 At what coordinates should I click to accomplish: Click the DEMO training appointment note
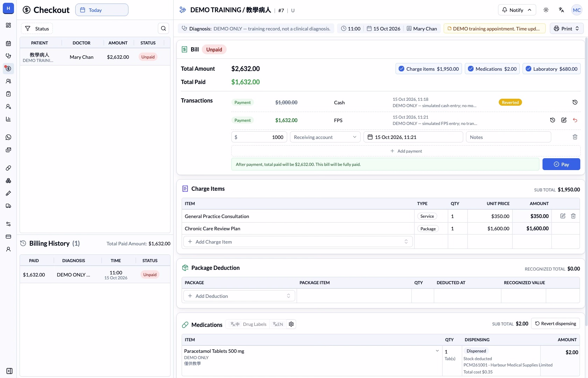pyautogui.click(x=494, y=28)
